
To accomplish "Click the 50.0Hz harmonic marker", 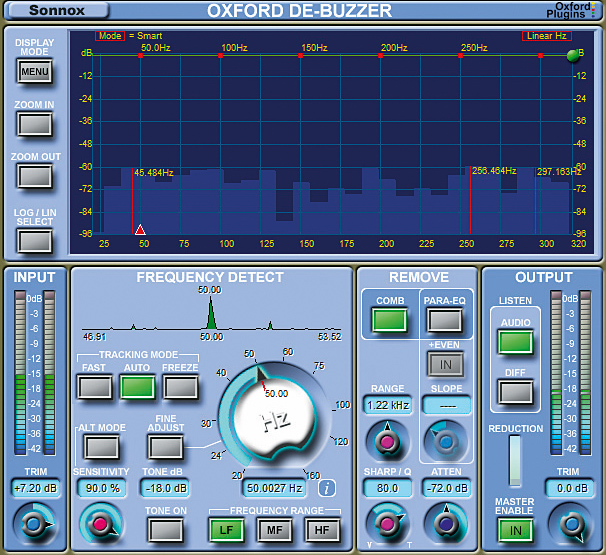I will [x=141, y=56].
